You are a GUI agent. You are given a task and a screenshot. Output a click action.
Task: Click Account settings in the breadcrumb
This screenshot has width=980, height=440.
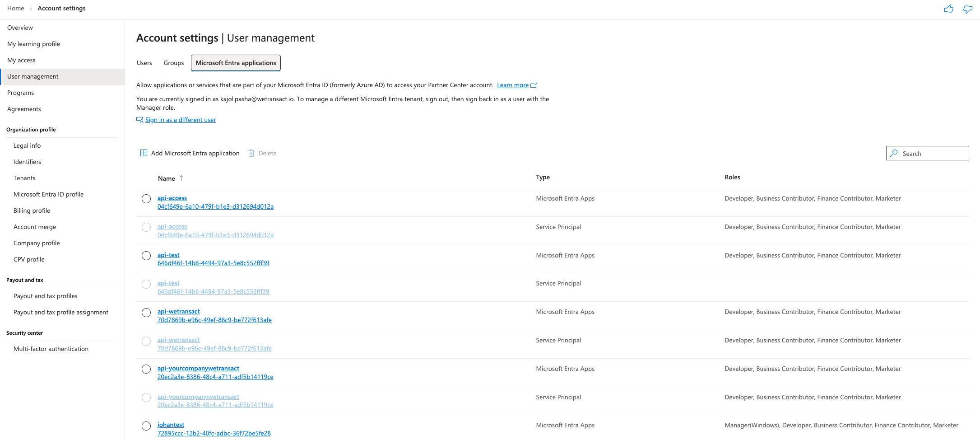pyautogui.click(x=61, y=8)
